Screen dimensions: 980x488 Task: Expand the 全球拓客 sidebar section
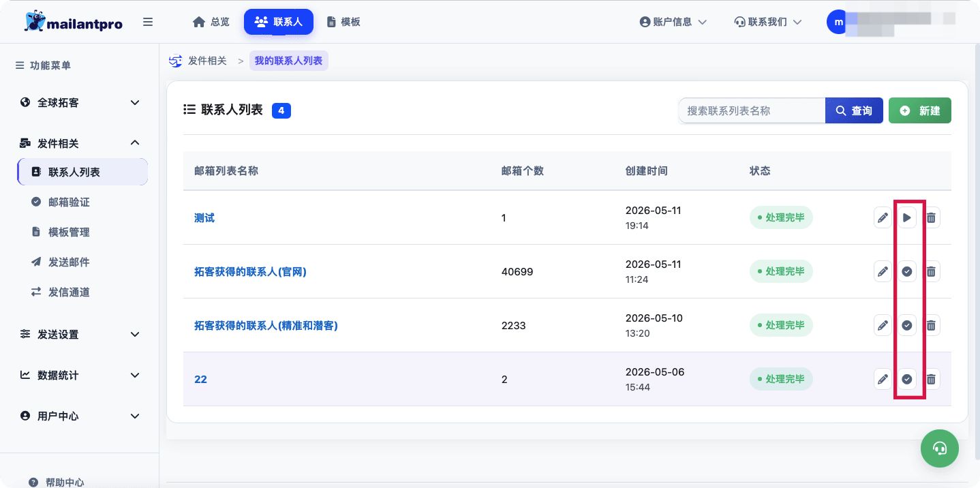80,103
